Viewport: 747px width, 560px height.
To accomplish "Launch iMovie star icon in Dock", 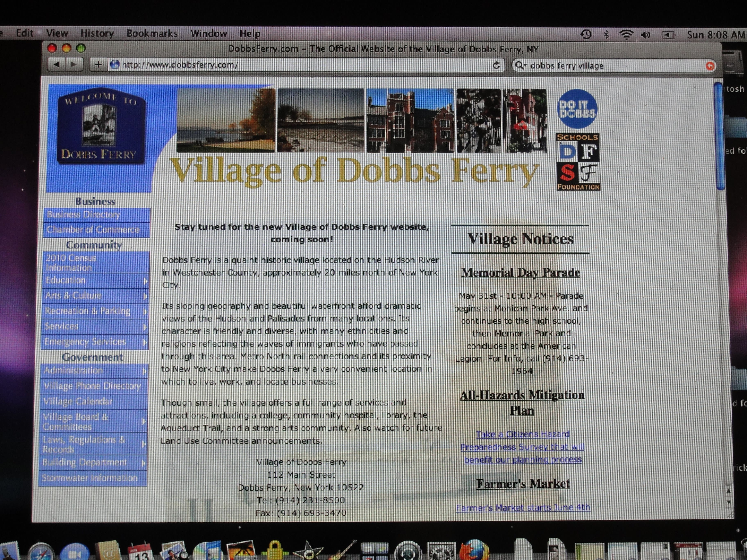I will click(308, 551).
